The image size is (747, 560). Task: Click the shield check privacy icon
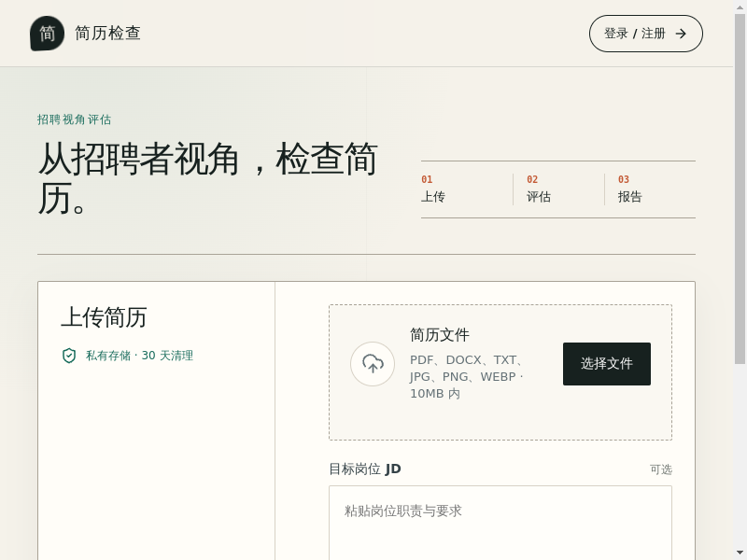[x=69, y=356]
